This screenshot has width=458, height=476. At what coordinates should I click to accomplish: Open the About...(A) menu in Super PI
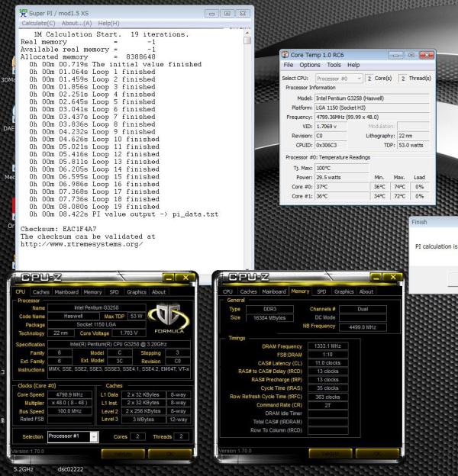(x=76, y=24)
